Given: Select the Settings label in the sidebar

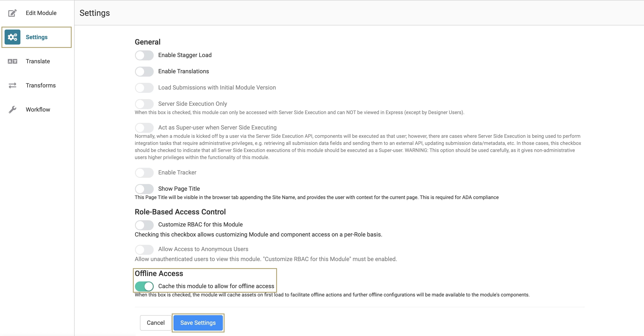Looking at the screenshot, I should point(36,37).
